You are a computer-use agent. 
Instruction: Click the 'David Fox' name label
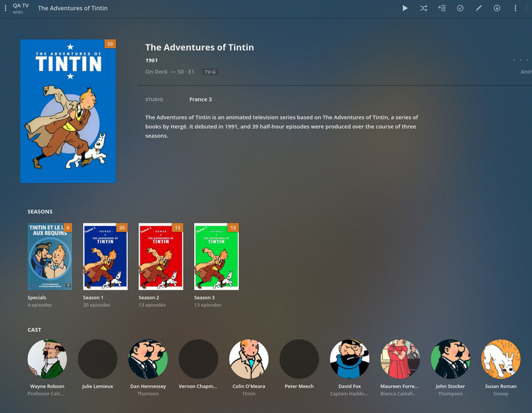(349, 386)
